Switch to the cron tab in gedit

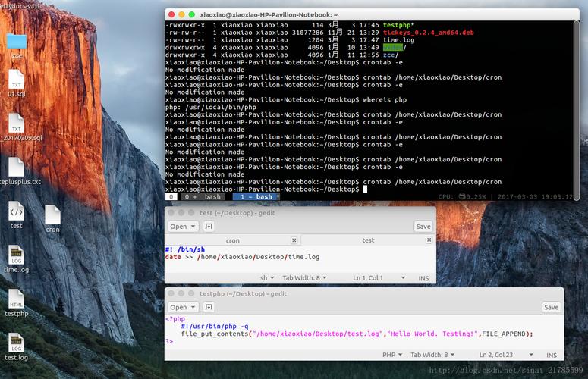pos(232,240)
